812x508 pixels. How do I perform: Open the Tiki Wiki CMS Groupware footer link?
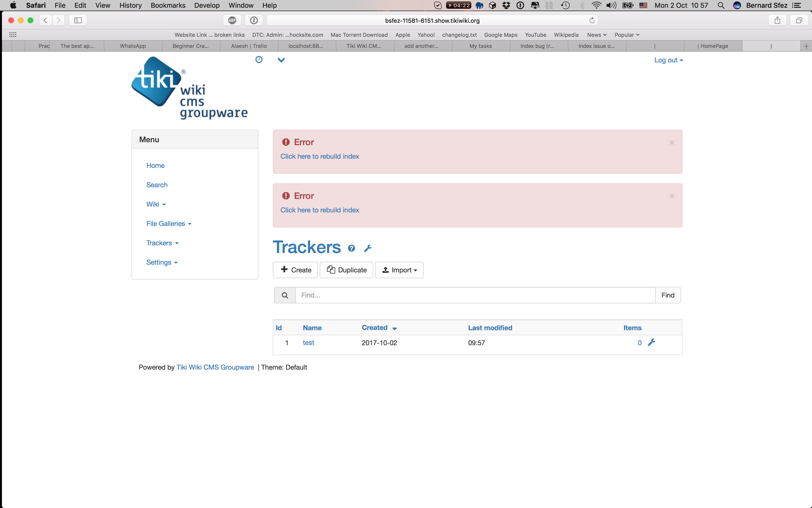click(215, 367)
